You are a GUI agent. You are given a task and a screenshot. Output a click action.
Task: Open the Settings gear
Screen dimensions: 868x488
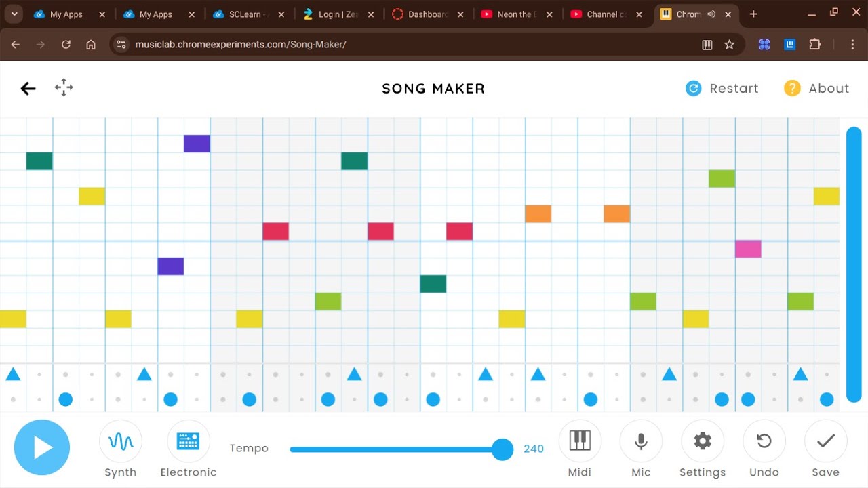703,442
